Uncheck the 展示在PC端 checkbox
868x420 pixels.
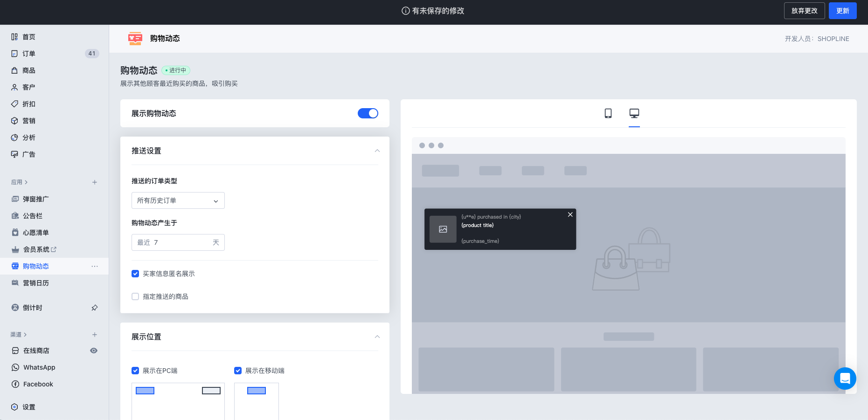(x=135, y=371)
